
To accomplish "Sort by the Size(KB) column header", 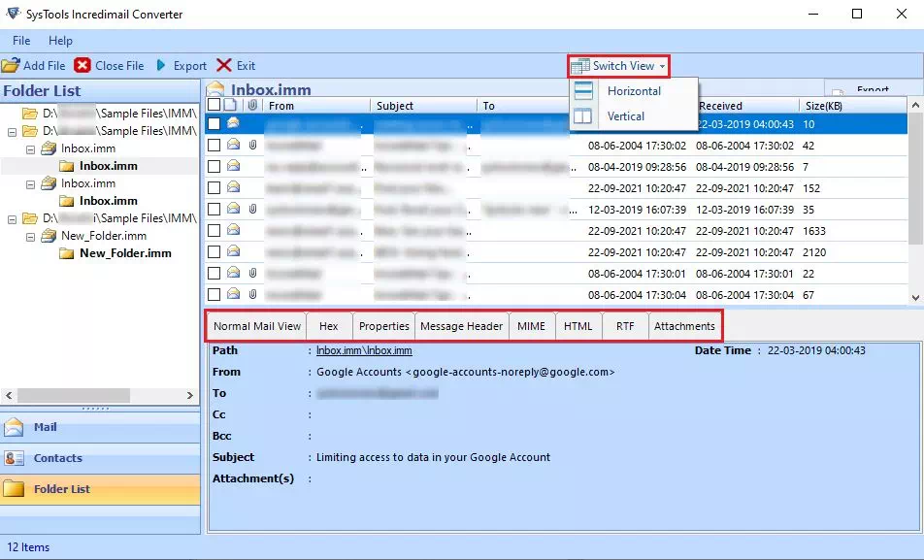I will pyautogui.click(x=853, y=106).
